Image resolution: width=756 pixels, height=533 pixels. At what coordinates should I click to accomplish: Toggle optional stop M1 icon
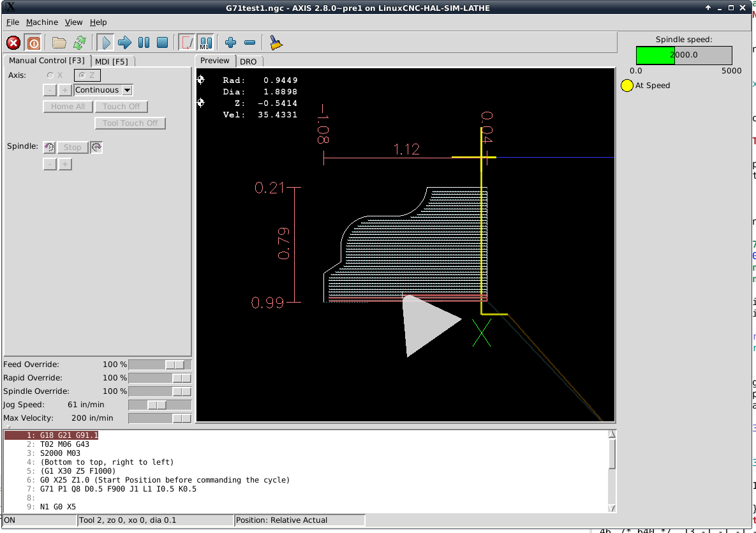coord(206,43)
